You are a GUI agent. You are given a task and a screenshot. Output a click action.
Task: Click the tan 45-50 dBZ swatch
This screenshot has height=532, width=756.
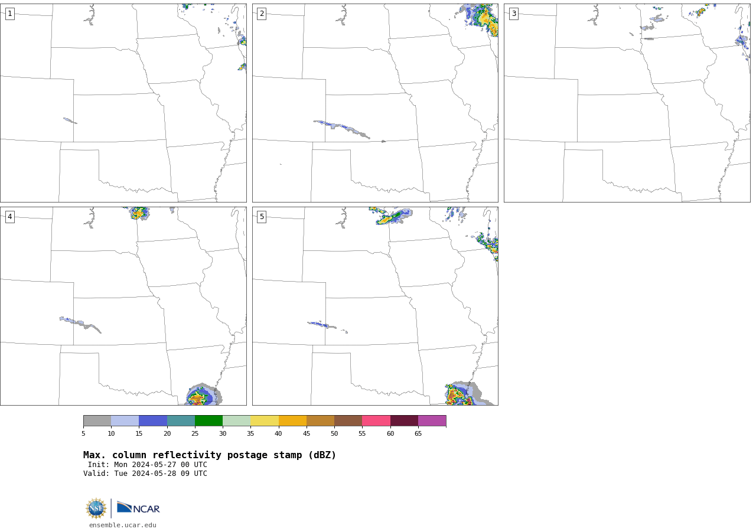tap(320, 421)
